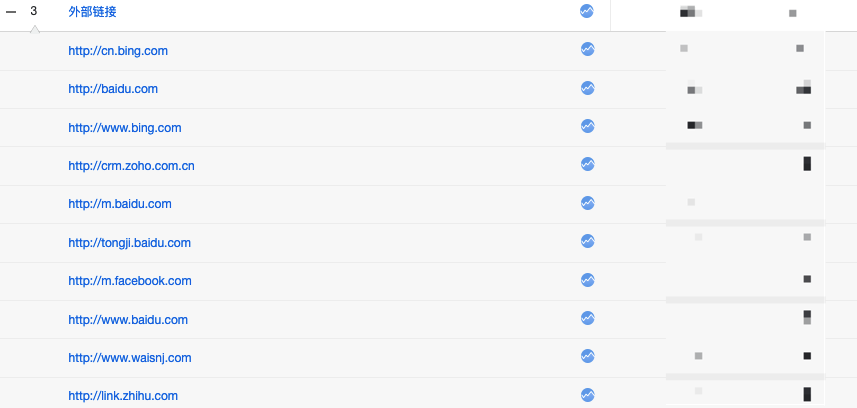View trend chart icon for crm.zoho.com.cn
Viewport: 857px width, 408px height.
588,164
